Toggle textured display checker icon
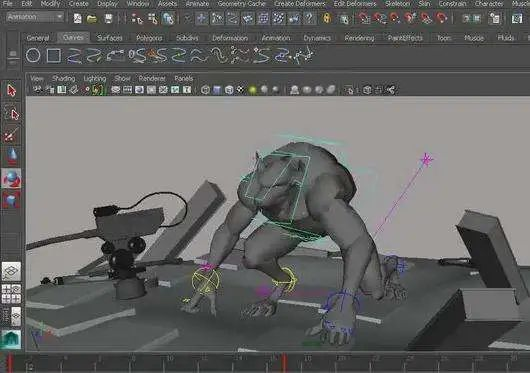 [240, 90]
